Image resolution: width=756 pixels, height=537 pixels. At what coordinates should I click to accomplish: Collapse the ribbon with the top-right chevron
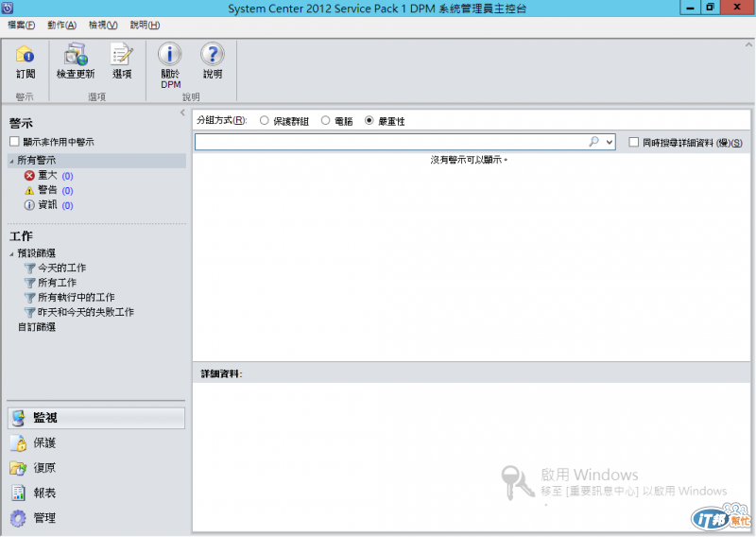[748, 44]
